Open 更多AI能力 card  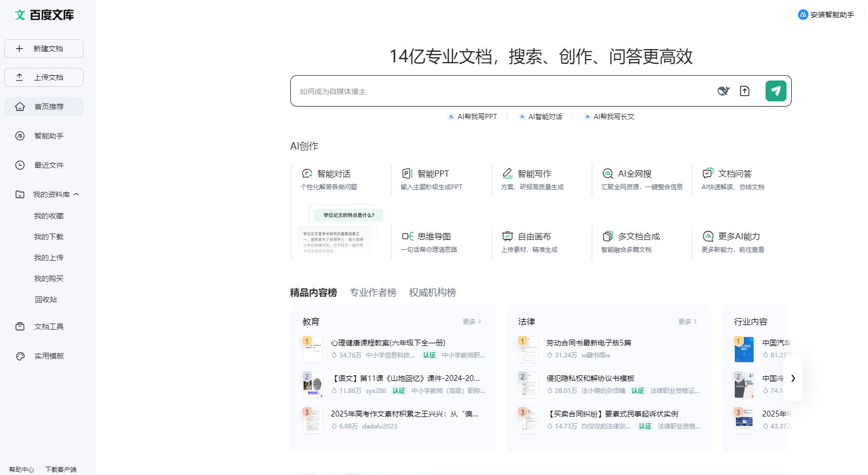(x=741, y=242)
